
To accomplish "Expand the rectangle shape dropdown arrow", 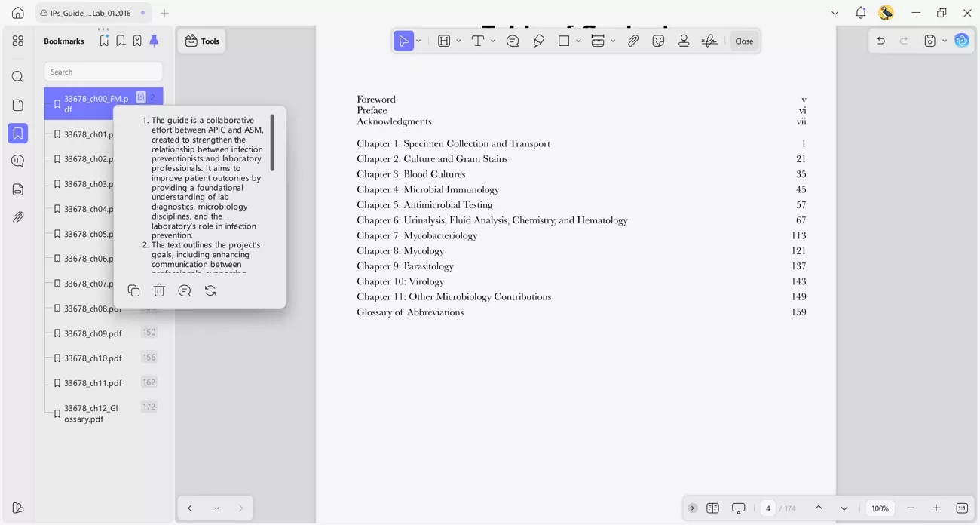I will 578,41.
